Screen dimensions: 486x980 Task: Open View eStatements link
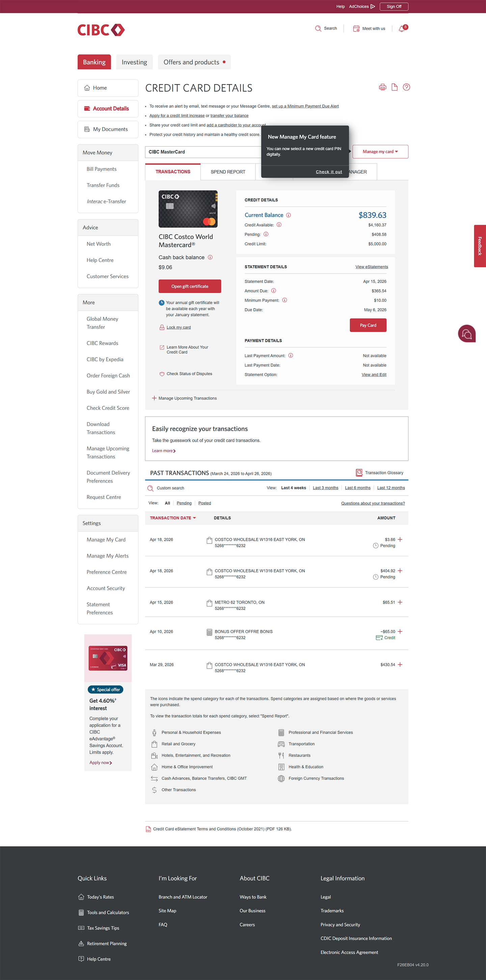click(x=372, y=267)
